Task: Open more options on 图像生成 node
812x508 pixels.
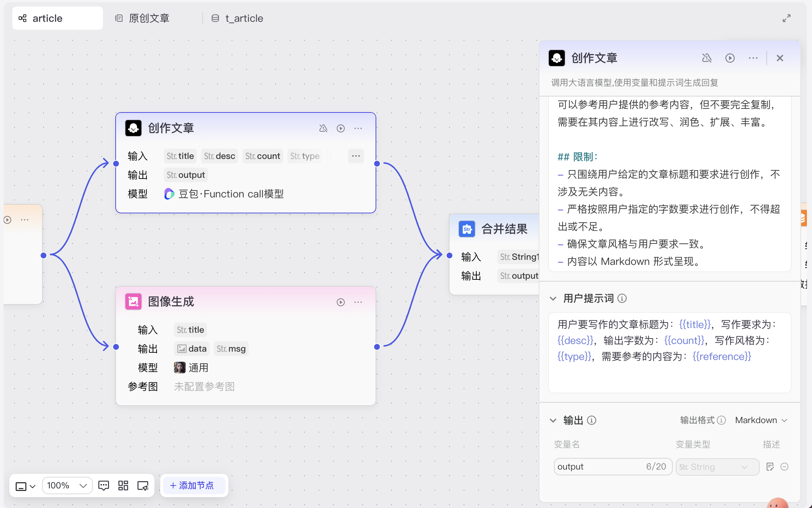Action: coord(358,302)
